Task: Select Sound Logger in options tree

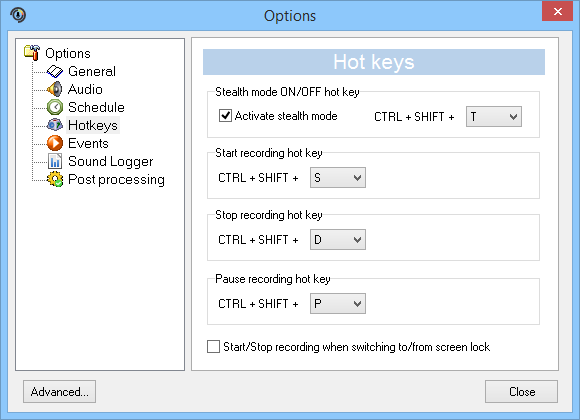Action: 110,161
